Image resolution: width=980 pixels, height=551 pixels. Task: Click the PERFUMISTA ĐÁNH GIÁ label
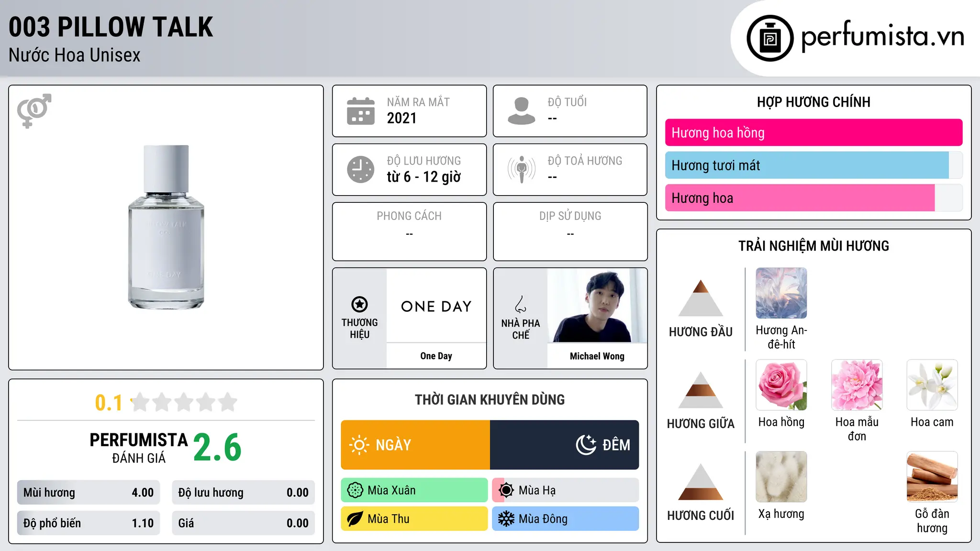(x=139, y=448)
